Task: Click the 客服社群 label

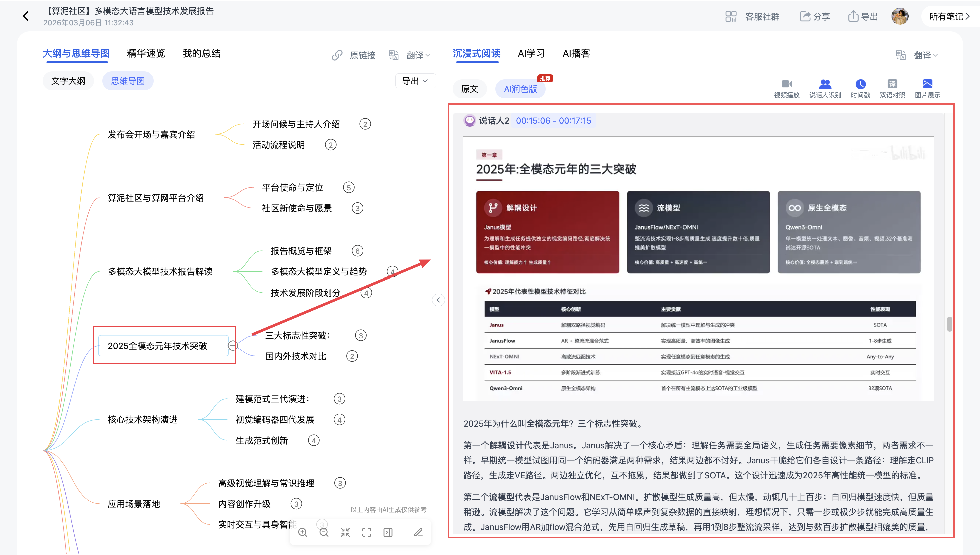Action: [762, 16]
